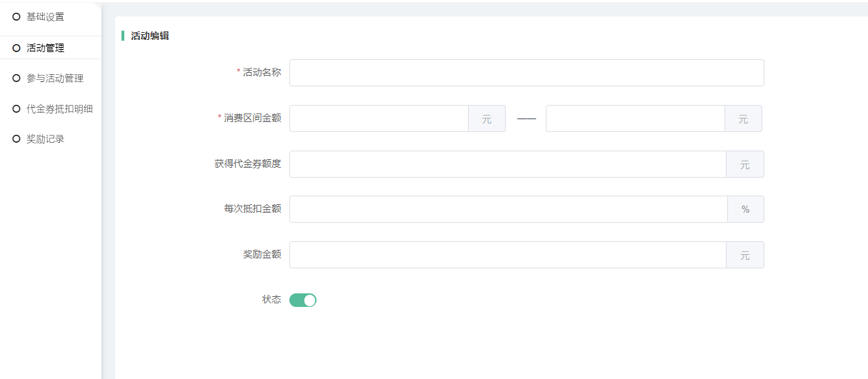868x379 pixels.
Task: Go to 参与活动管理 page
Action: tap(55, 79)
